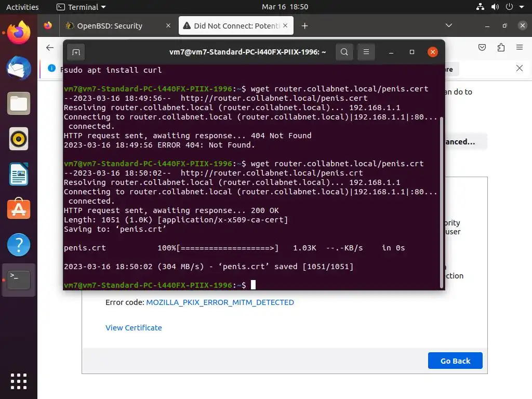Select the Did Not Connect tab
Image resolution: width=532 pixels, height=399 pixels.
(236, 26)
